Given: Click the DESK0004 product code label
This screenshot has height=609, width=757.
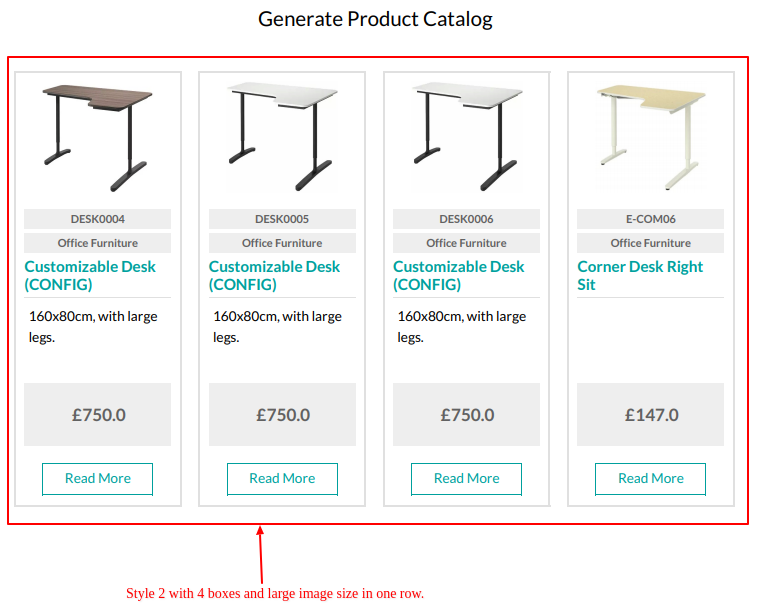Looking at the screenshot, I should tap(98, 219).
